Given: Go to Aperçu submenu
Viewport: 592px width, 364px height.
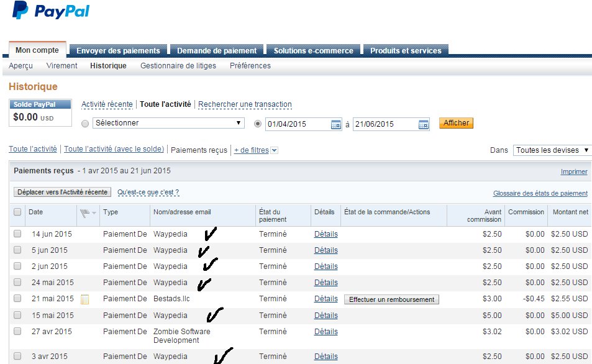Looking at the screenshot, I should coord(20,66).
